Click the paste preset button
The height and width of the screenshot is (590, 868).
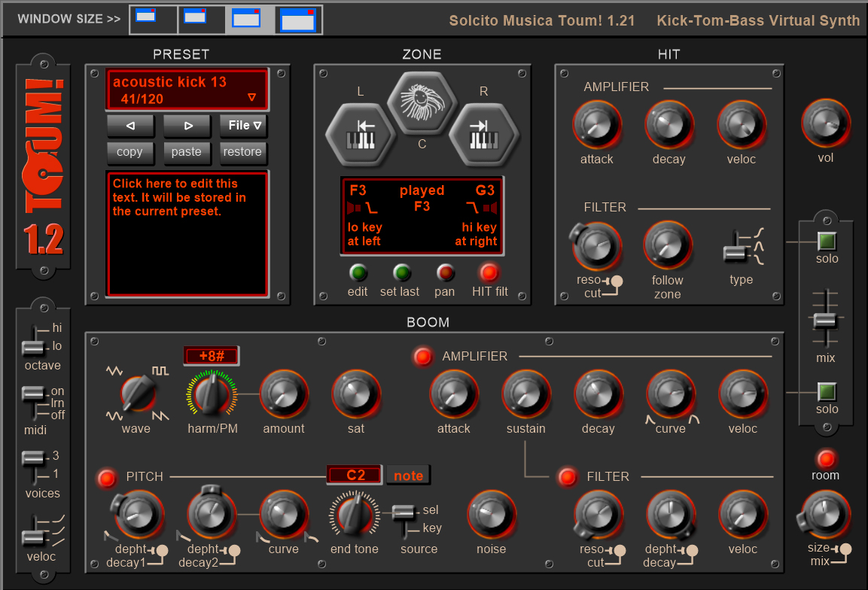click(x=187, y=152)
